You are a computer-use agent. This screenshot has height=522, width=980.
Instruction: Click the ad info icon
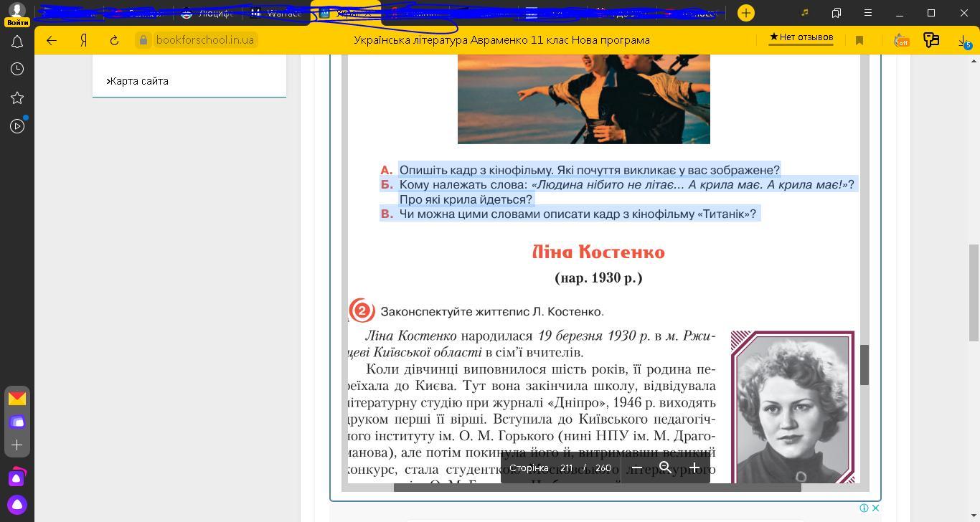pyautogui.click(x=864, y=508)
